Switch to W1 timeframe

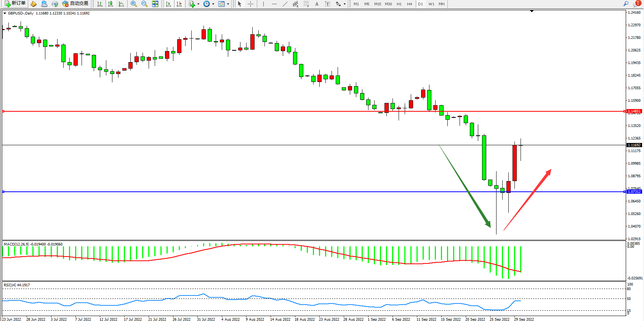pyautogui.click(x=431, y=4)
